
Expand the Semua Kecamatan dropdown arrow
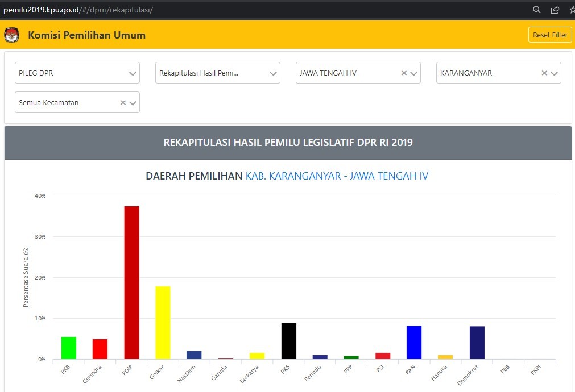click(133, 103)
